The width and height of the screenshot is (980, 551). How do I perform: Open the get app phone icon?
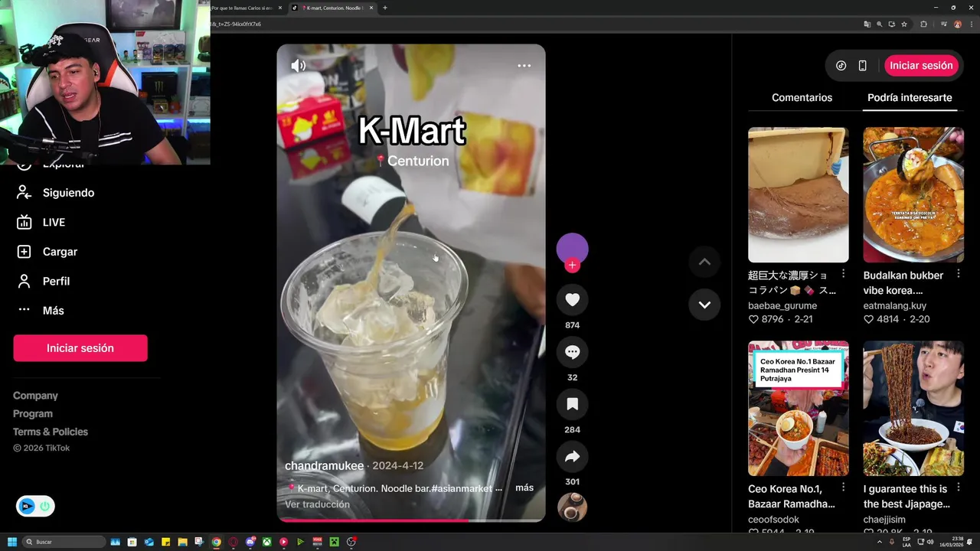pyautogui.click(x=862, y=66)
